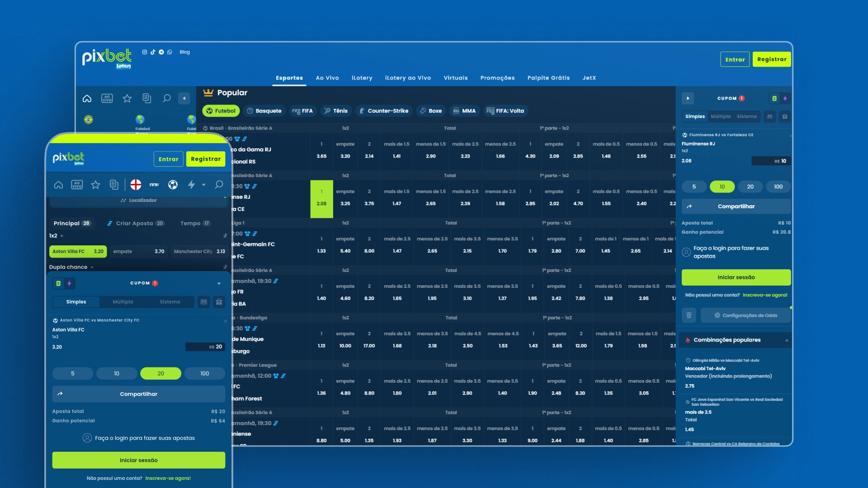Open Palpite Grátis tab

[x=548, y=78]
